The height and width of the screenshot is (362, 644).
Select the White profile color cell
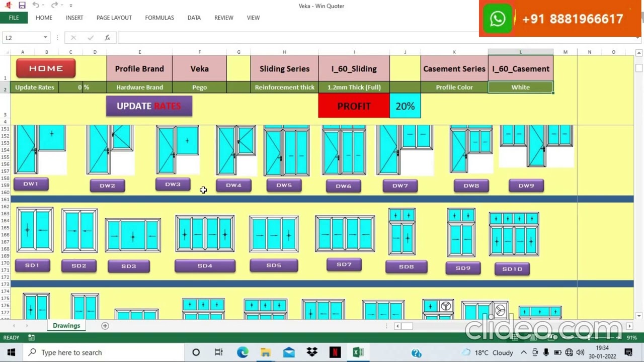coord(521,87)
